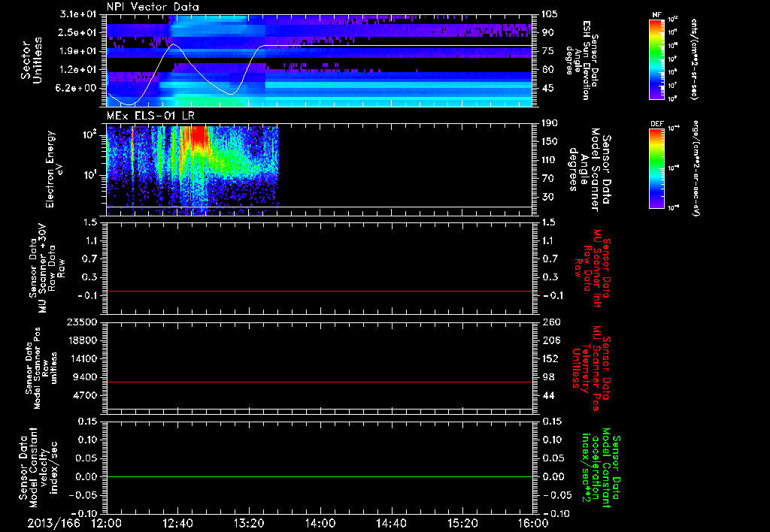Click the green velocity line in bottom plot
The height and width of the screenshot is (532, 770).
pyautogui.click(x=320, y=476)
